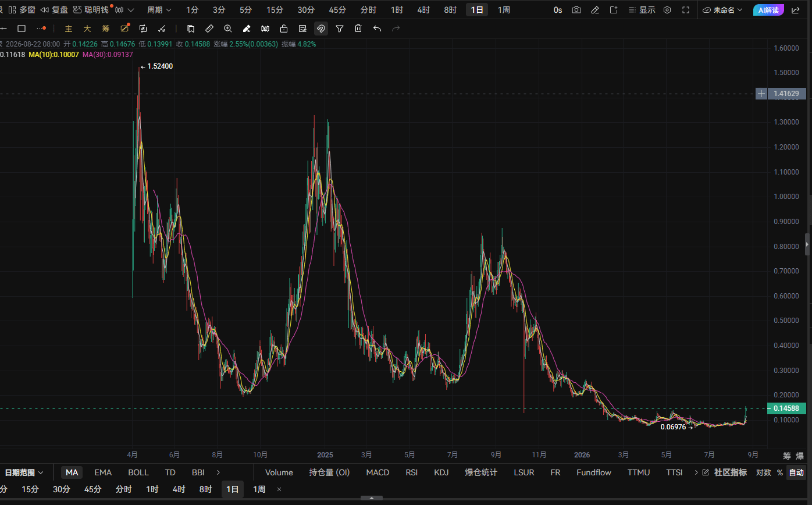Enable the BOLL indicator
Viewport: 812px width, 505px height.
tap(138, 472)
